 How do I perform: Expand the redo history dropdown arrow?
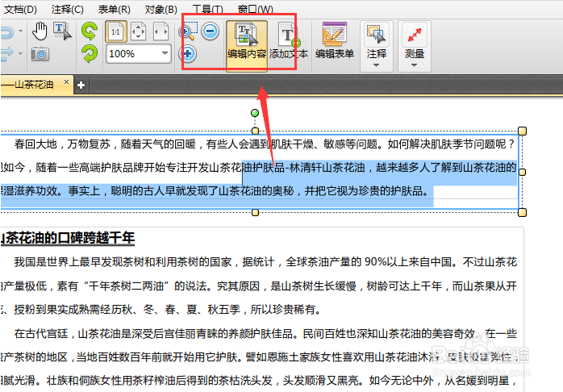[20, 54]
